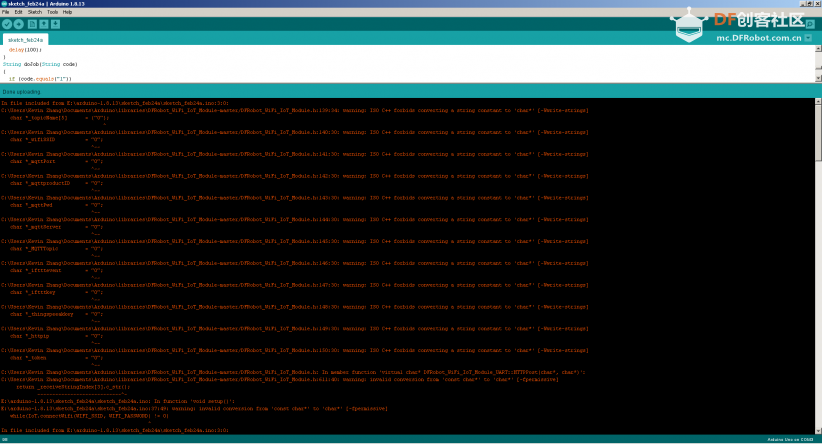Click the console line 'char *_mqttPwd'

[x=56, y=205]
